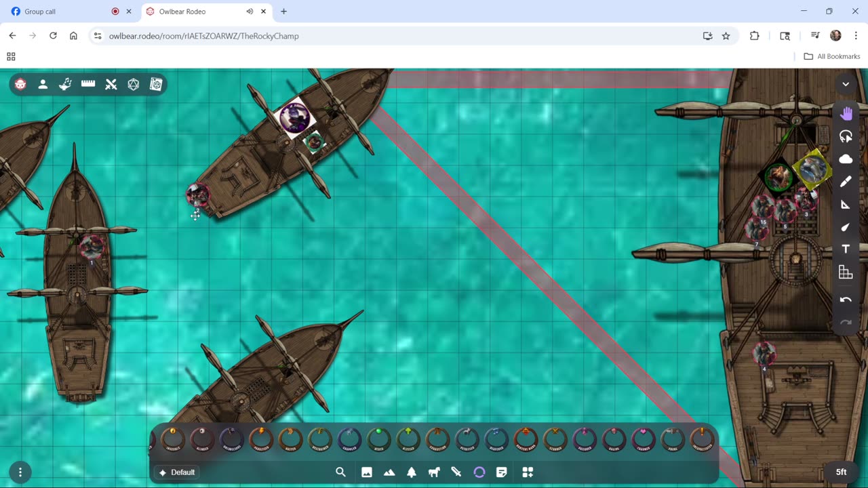868x488 pixels.
Task: Open the Notes dock tab
Action: (502, 472)
